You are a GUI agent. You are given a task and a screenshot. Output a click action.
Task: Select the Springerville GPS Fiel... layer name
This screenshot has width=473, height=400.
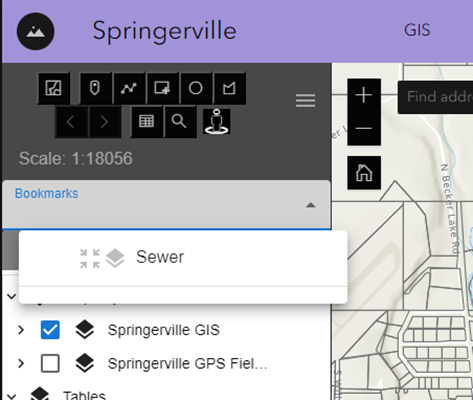(x=187, y=364)
